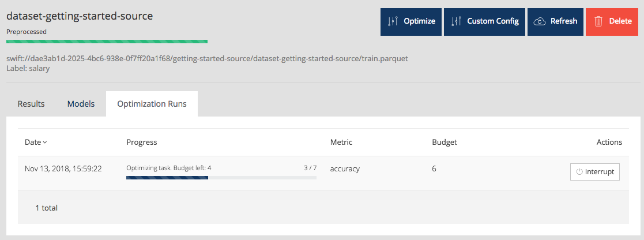Switch to the Results tab
Screen dimensions: 644x240
point(31,104)
